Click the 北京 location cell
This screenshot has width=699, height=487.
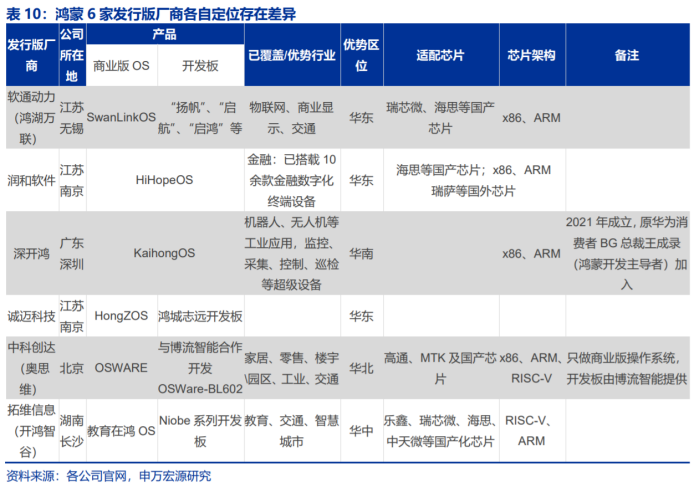point(72,368)
